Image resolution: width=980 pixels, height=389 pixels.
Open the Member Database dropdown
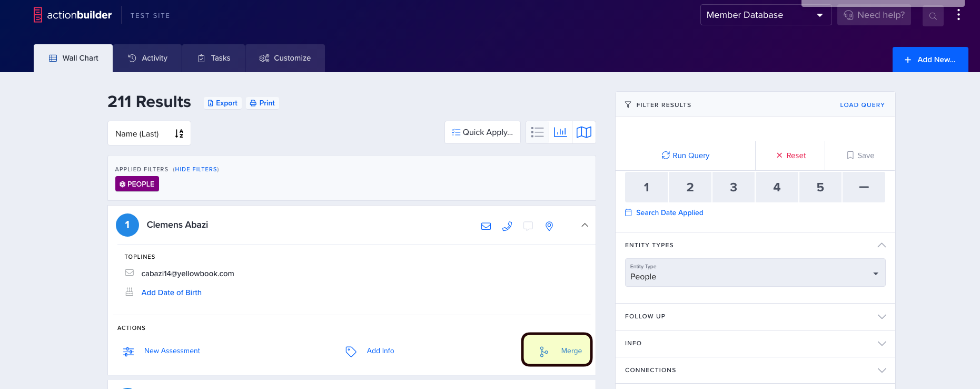tap(766, 15)
